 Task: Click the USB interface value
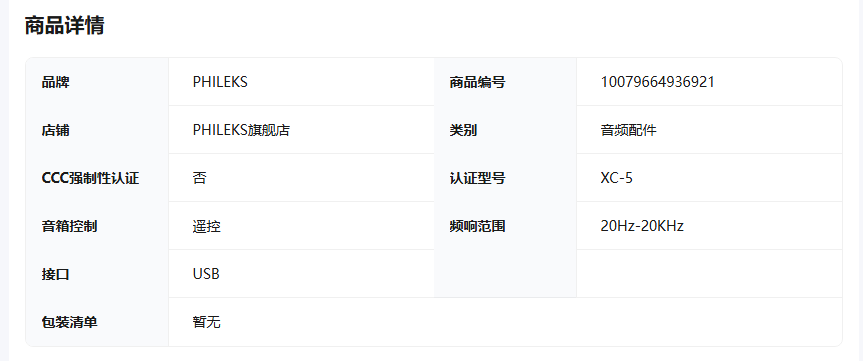pos(206,274)
